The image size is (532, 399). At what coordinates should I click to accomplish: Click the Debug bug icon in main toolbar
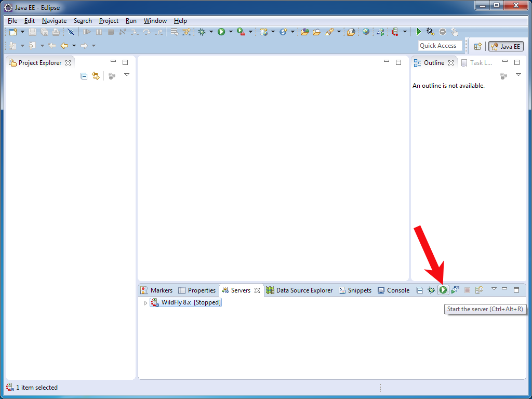[202, 32]
